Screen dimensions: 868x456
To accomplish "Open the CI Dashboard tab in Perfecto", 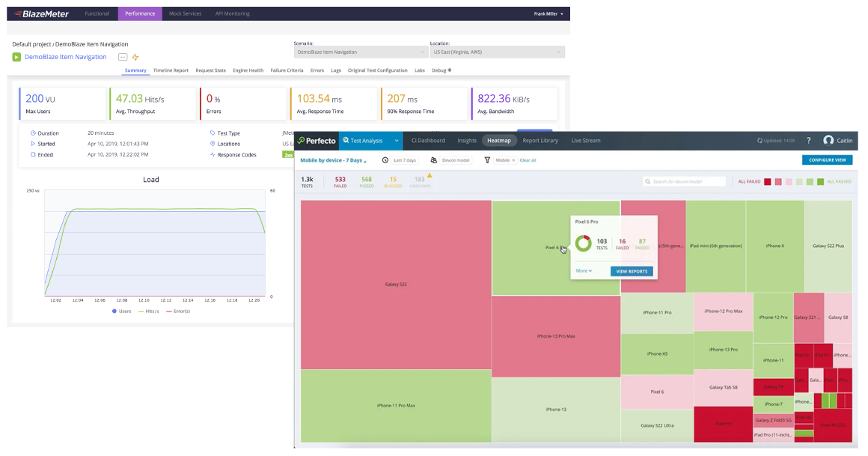I will (428, 141).
